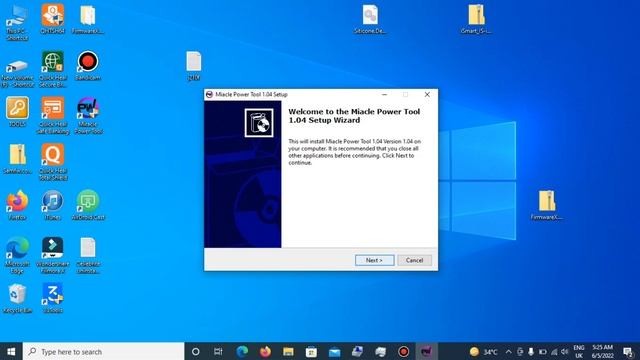Select the Quick Heal Safe Banking icon
640x360 pixels.
point(53,116)
